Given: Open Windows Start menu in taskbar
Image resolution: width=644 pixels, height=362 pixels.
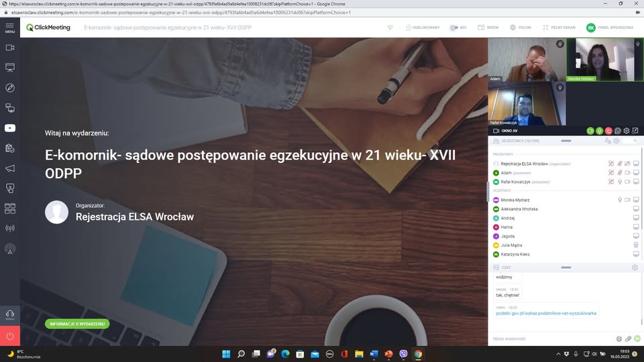Looking at the screenshot, I should tap(226, 354).
